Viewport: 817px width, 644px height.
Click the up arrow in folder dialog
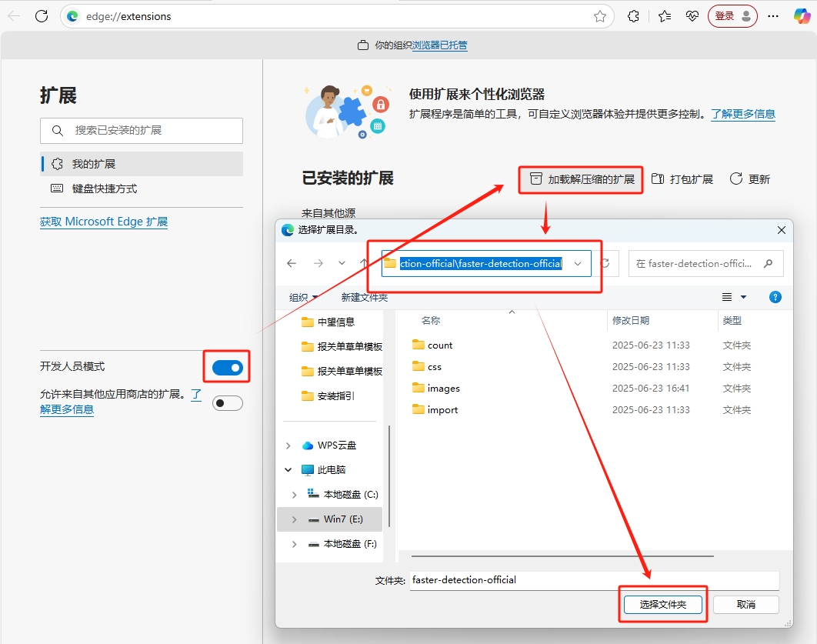[363, 263]
